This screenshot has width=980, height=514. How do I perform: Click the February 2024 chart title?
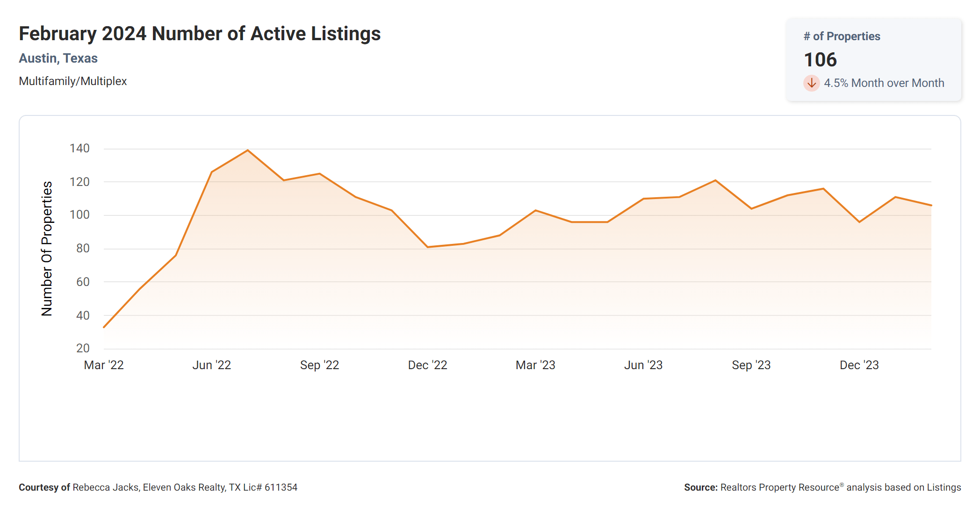pos(200,34)
